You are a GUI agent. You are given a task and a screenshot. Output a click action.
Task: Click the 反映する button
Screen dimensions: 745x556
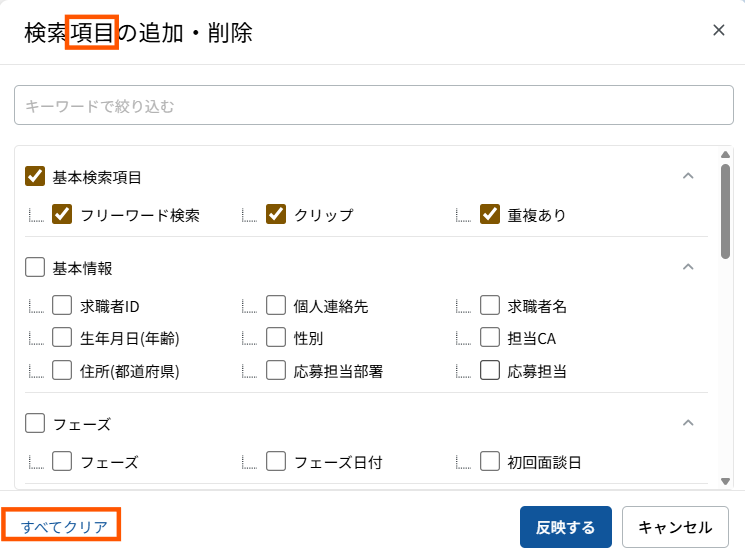click(565, 527)
